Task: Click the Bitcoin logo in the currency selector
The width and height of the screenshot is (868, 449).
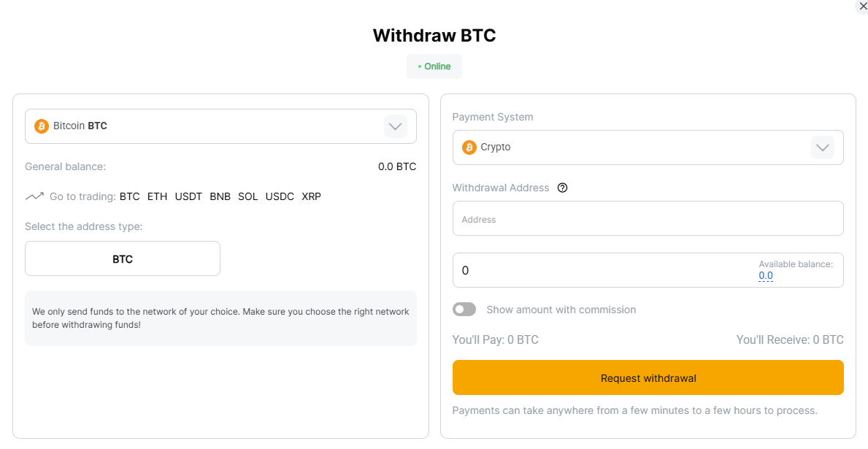Action: click(41, 126)
